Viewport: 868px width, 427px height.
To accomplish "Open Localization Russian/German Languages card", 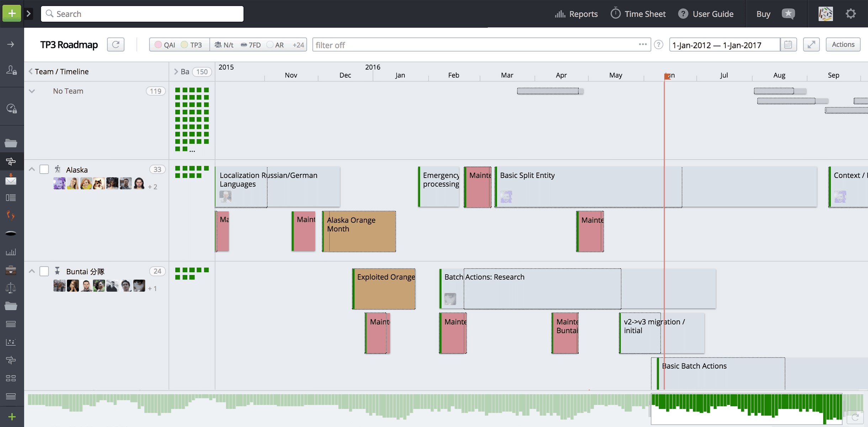I will click(277, 187).
